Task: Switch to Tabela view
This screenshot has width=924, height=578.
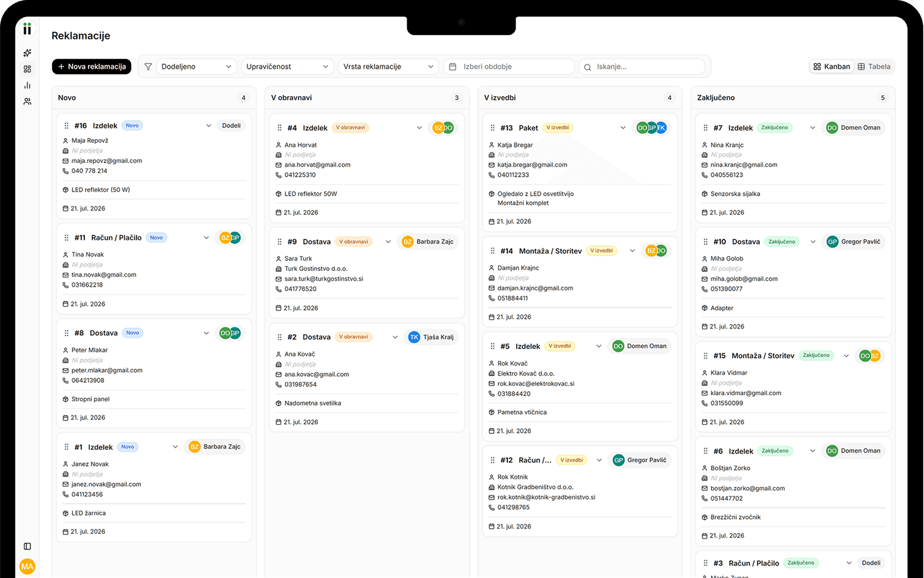Action: (874, 66)
